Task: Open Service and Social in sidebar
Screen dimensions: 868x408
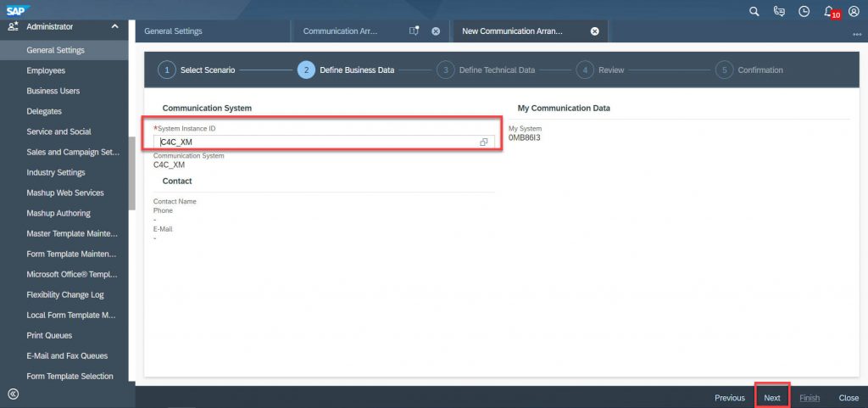Action: [64, 131]
